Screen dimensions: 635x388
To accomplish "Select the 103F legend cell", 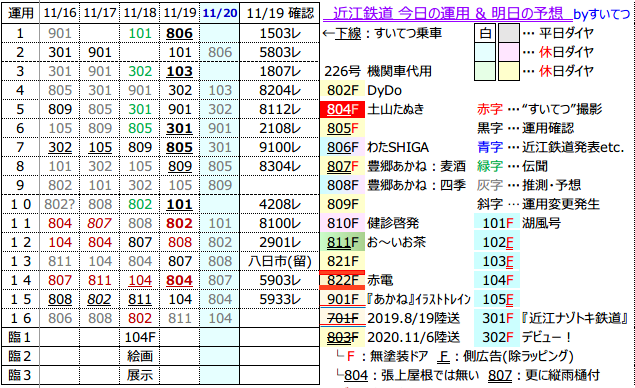I will pyautogui.click(x=497, y=261).
